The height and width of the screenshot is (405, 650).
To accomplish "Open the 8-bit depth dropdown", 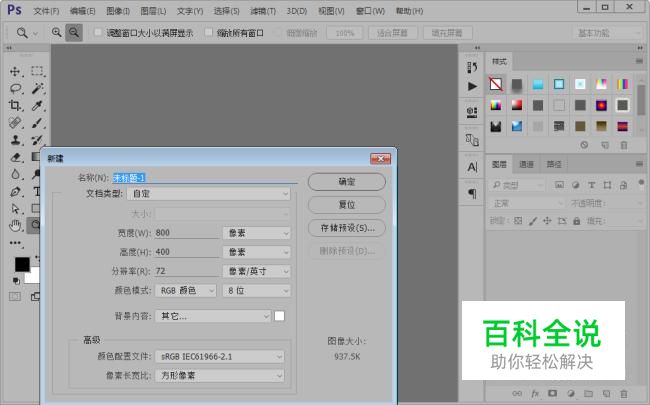I will pos(257,291).
